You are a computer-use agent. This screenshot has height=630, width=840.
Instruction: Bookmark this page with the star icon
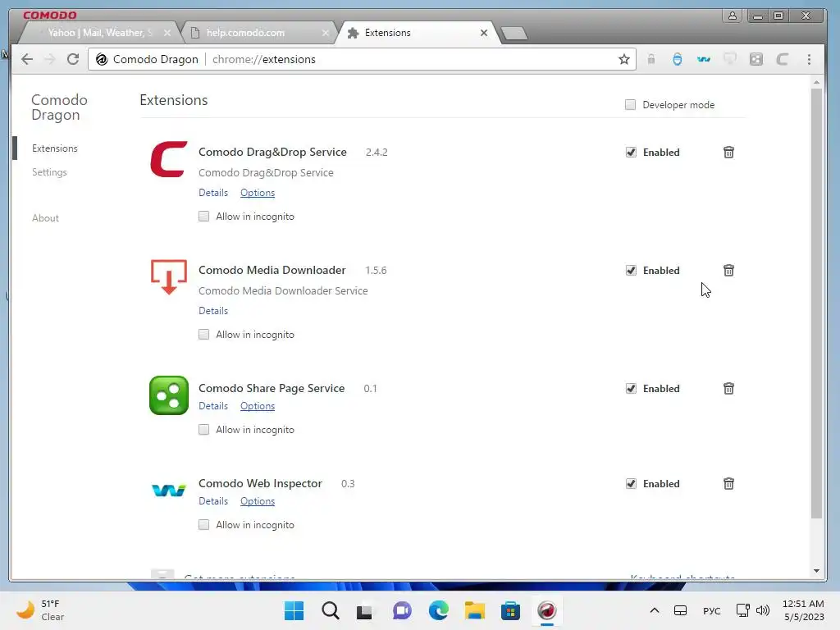pos(624,59)
